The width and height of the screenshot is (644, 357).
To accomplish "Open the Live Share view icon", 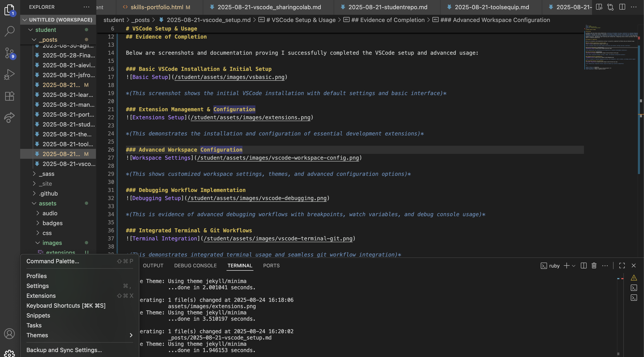I will (x=9, y=118).
